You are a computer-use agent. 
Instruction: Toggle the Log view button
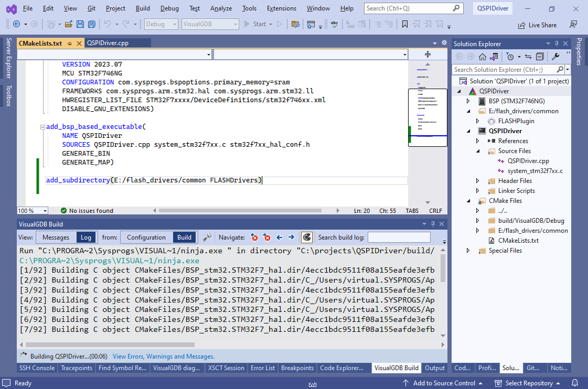click(x=86, y=237)
